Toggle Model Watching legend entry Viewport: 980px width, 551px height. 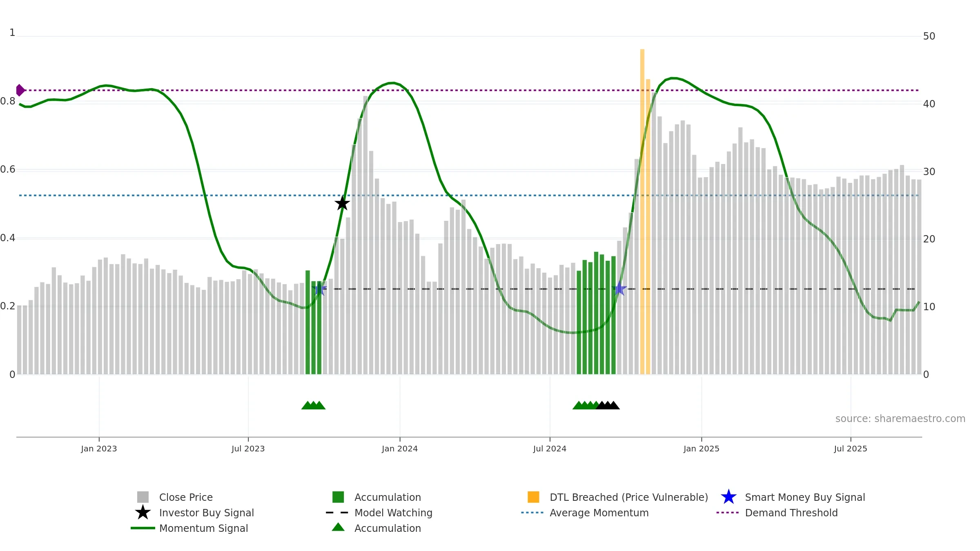tap(379, 513)
